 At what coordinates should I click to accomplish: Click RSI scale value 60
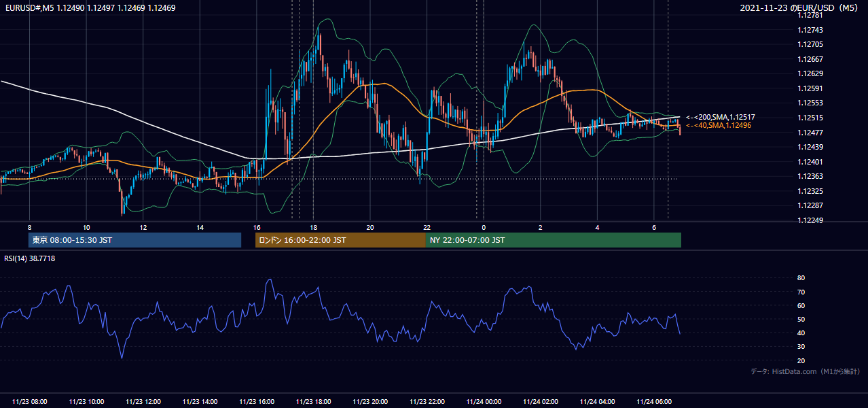click(x=801, y=306)
